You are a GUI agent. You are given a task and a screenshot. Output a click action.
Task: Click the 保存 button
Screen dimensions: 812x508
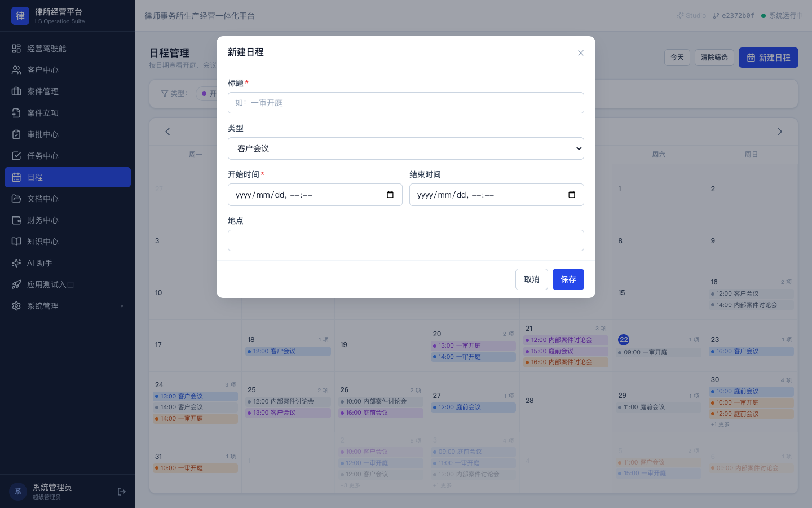pos(568,279)
